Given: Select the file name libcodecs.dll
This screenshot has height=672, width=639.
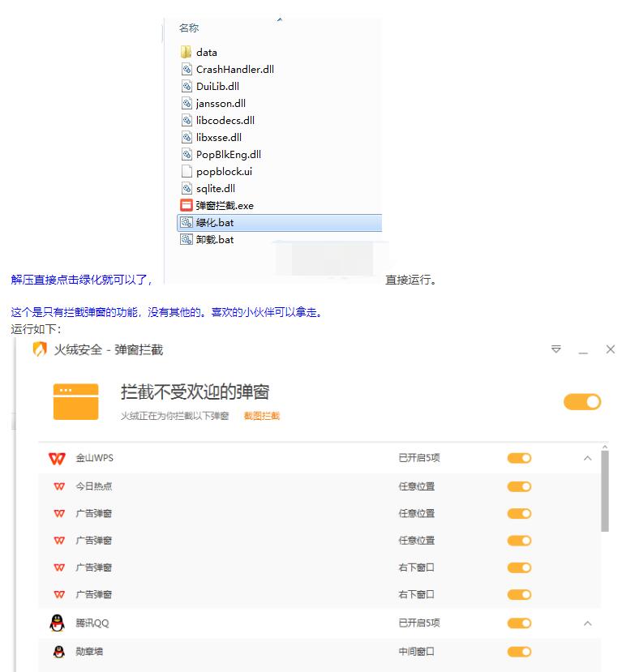Looking at the screenshot, I should pos(225,121).
